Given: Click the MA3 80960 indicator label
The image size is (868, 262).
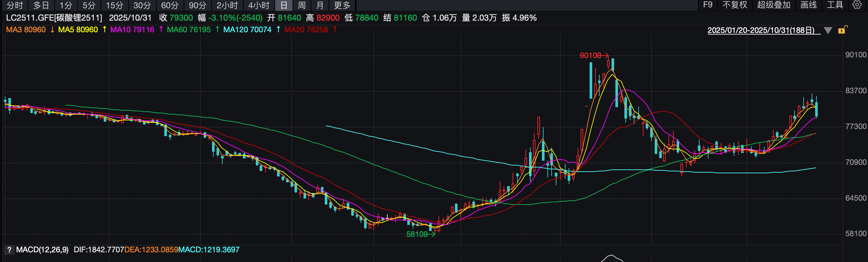Looking at the screenshot, I should [25, 30].
